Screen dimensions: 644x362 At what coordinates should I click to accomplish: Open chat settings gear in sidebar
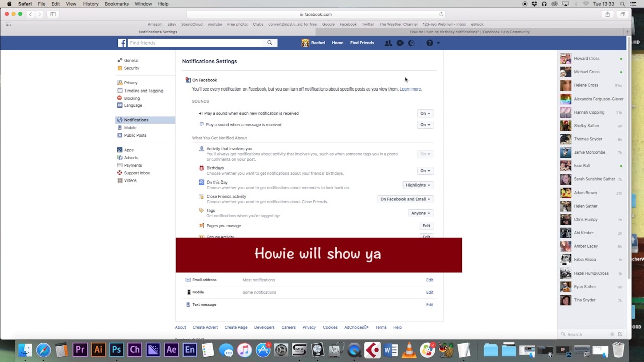(x=612, y=334)
